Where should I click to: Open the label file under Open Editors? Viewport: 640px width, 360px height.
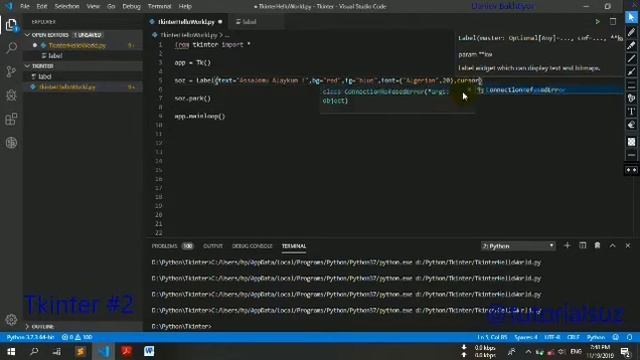click(x=83, y=56)
